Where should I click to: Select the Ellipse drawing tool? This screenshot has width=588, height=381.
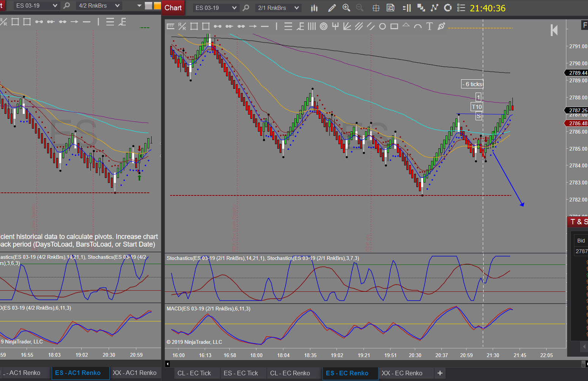click(383, 26)
